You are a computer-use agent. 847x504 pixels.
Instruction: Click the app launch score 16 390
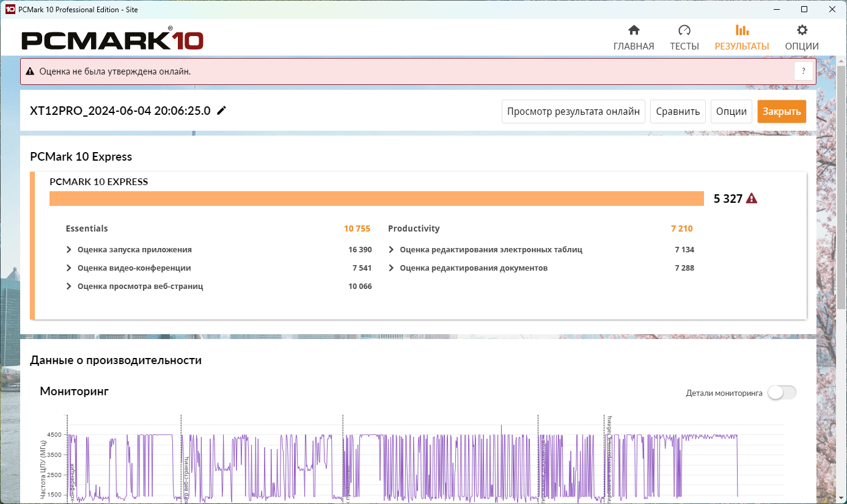pyautogui.click(x=360, y=250)
